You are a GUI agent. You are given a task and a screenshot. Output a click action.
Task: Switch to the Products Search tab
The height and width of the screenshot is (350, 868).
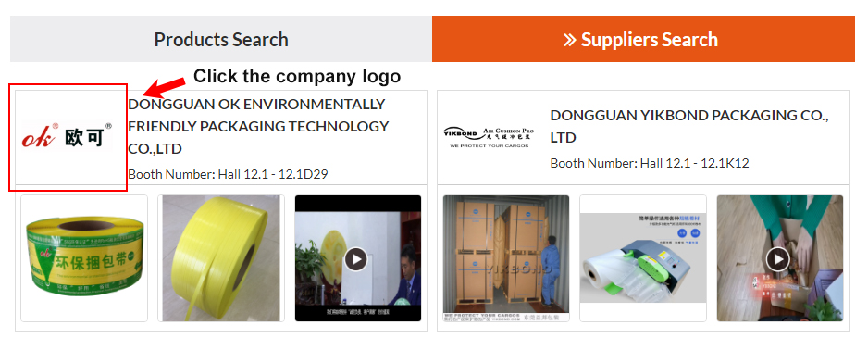click(x=221, y=39)
